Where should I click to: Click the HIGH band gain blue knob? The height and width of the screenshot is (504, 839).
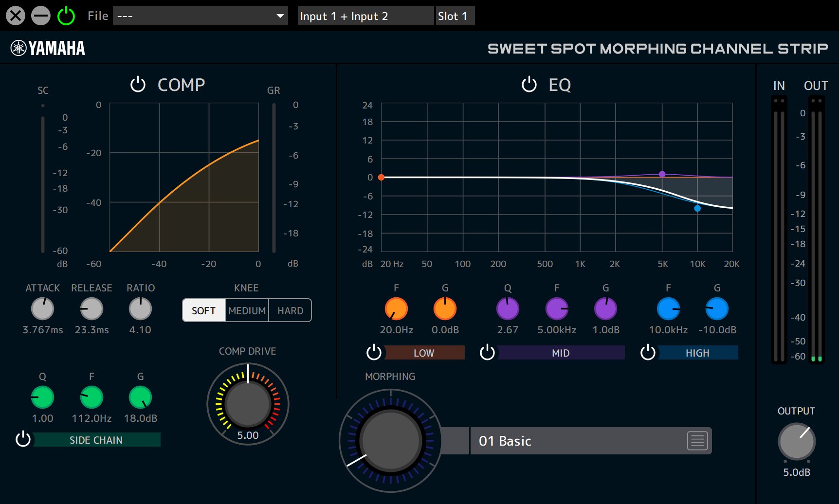click(x=717, y=308)
